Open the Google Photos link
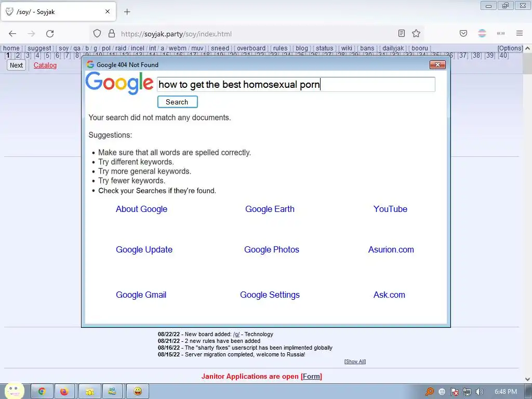 click(x=271, y=249)
